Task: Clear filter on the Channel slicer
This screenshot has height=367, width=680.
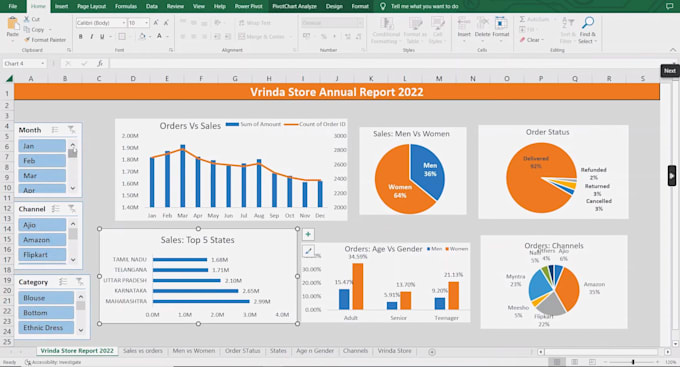Action: (72, 209)
